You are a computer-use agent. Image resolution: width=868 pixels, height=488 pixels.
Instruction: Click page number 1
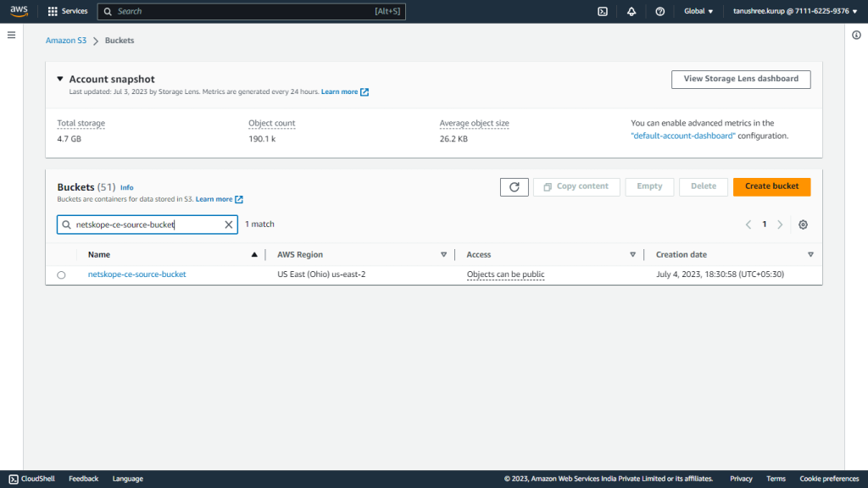tap(764, 225)
